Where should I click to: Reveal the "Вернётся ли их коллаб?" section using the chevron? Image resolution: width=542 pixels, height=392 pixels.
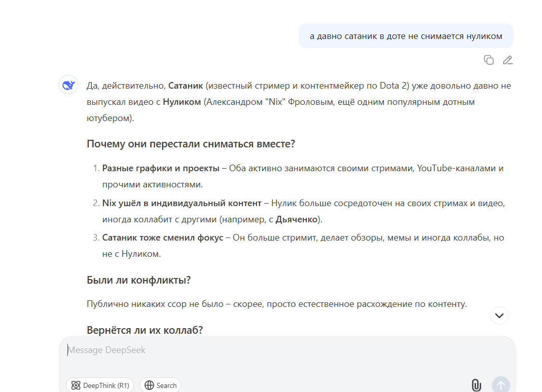pyautogui.click(x=498, y=315)
